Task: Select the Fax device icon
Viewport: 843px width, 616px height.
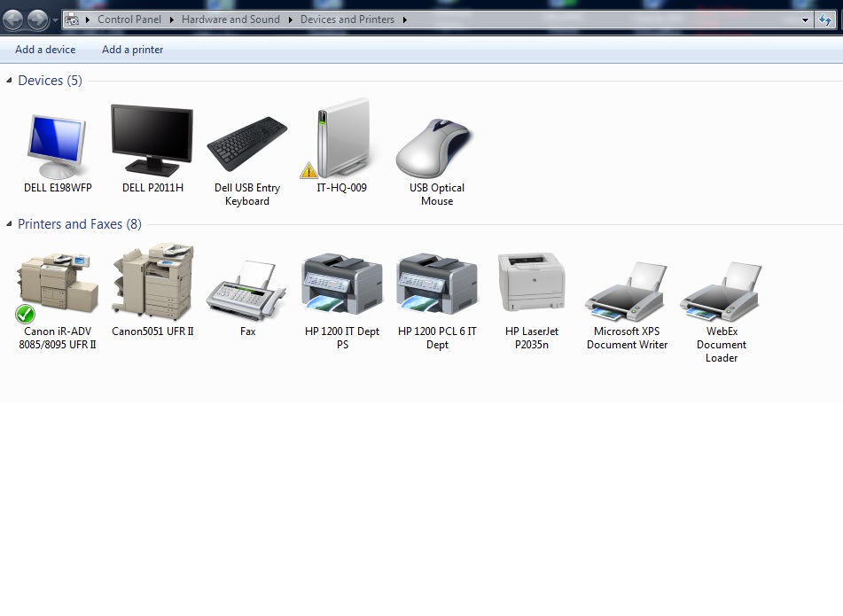Action: pos(246,290)
